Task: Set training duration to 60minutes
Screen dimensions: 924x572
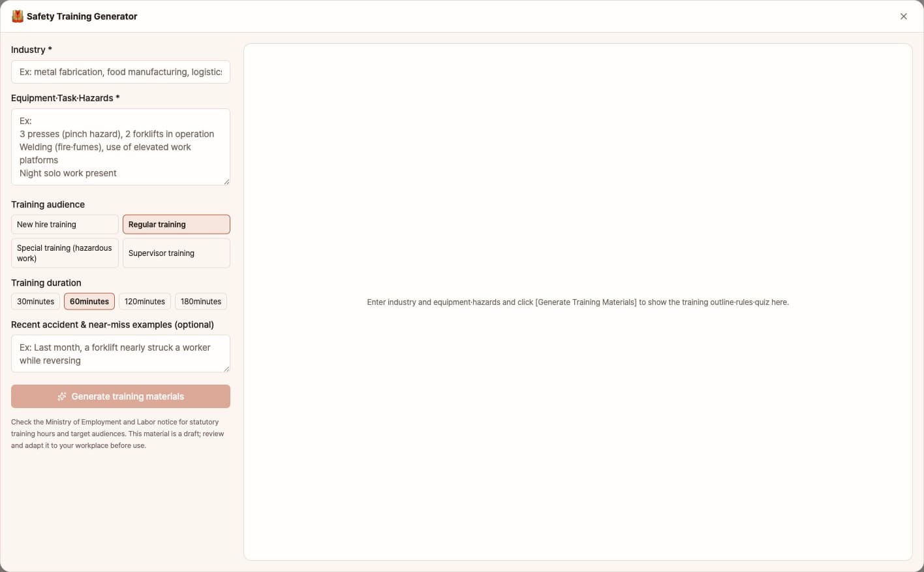Action: [89, 302]
